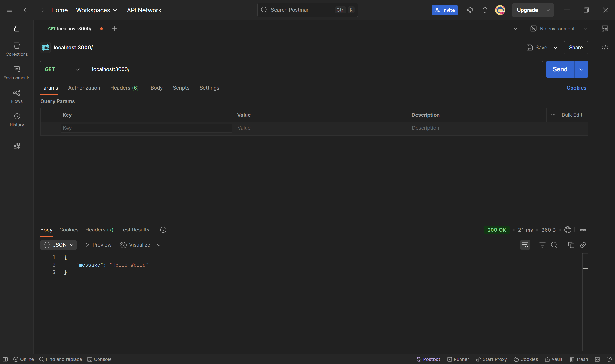This screenshot has height=364, width=615.
Task: Open the Send options arrow
Action: (581, 69)
